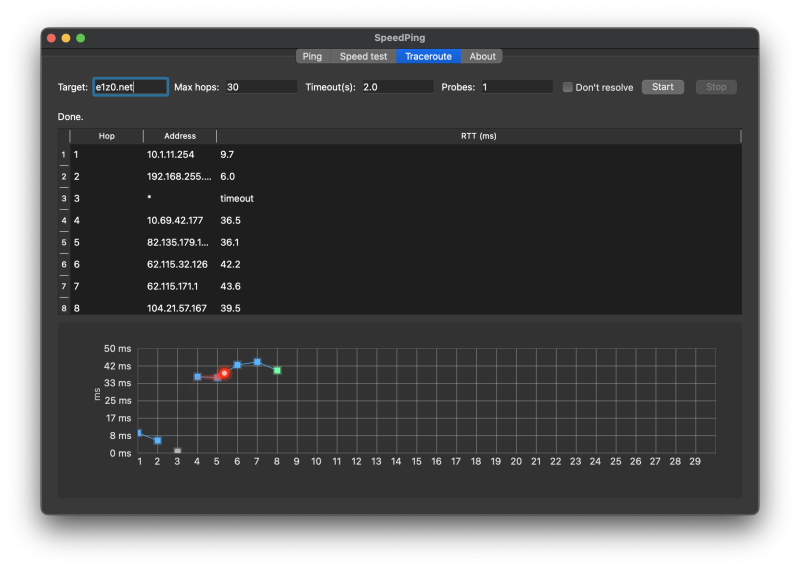This screenshot has width=800, height=569.
Task: Open the About tab
Action: coord(482,56)
